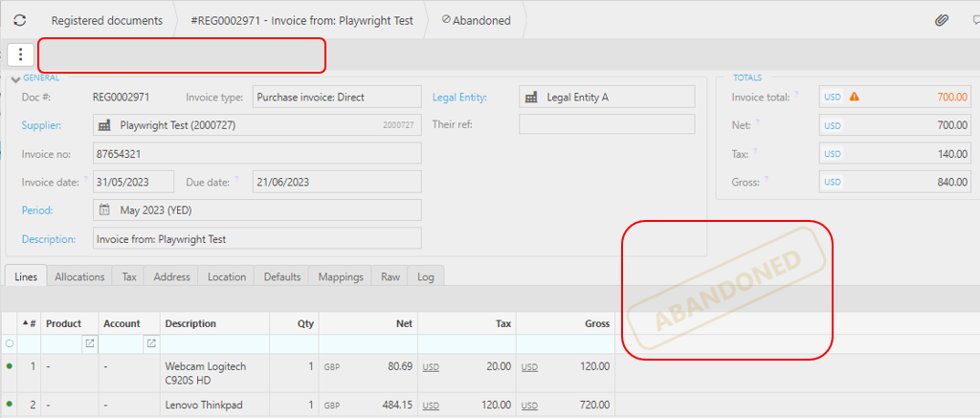980x418 pixels.
Task: Click the green status dot on line 1
Action: (10, 366)
